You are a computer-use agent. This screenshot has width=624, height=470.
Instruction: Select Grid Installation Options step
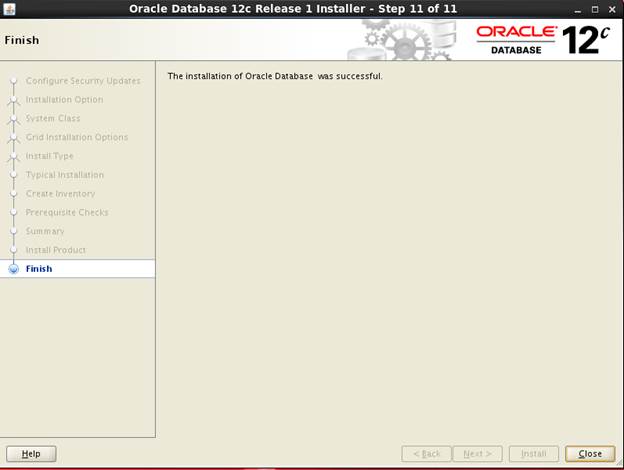[77, 137]
